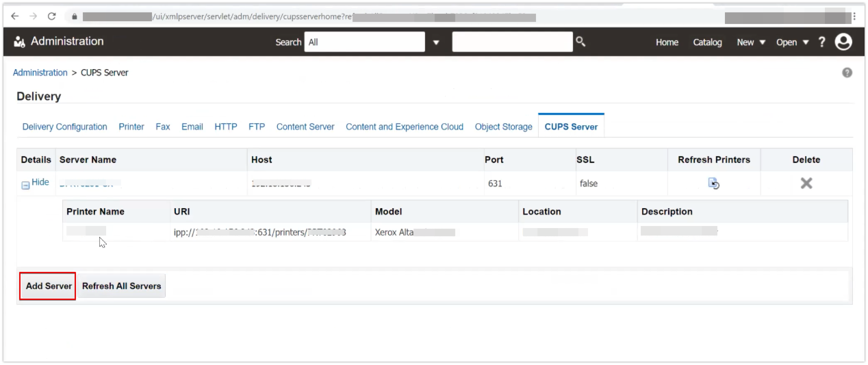
Task: Click the Description column header
Action: [667, 212]
